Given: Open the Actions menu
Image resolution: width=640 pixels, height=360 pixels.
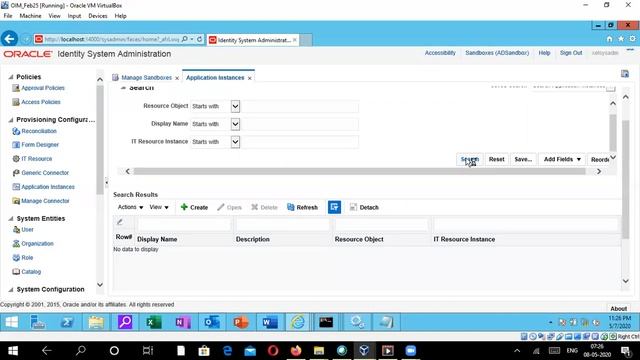Looking at the screenshot, I should [x=130, y=207].
